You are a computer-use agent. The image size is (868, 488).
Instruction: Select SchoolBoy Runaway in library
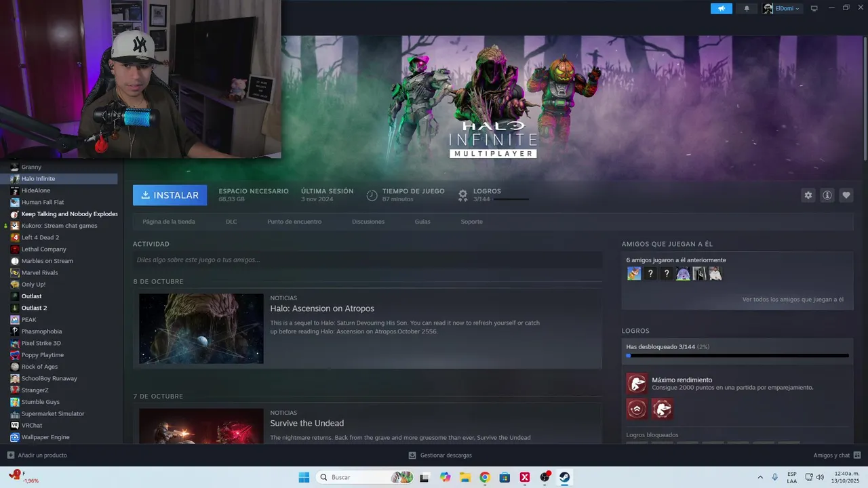(x=49, y=378)
